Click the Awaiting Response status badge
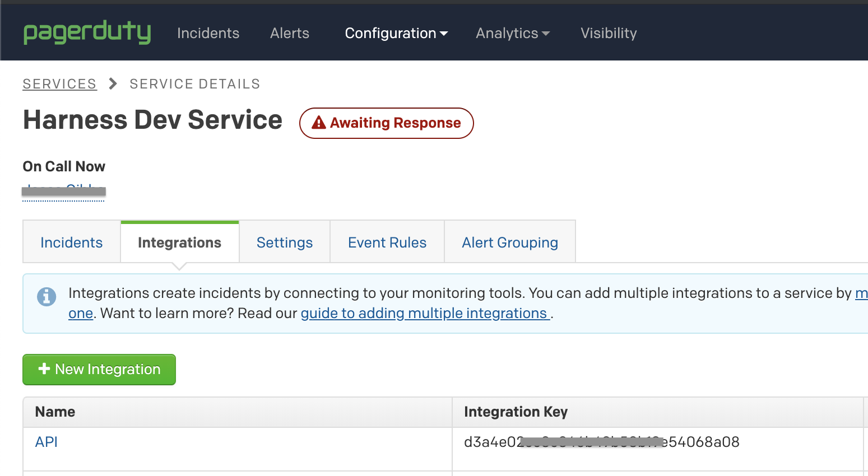 (x=387, y=123)
